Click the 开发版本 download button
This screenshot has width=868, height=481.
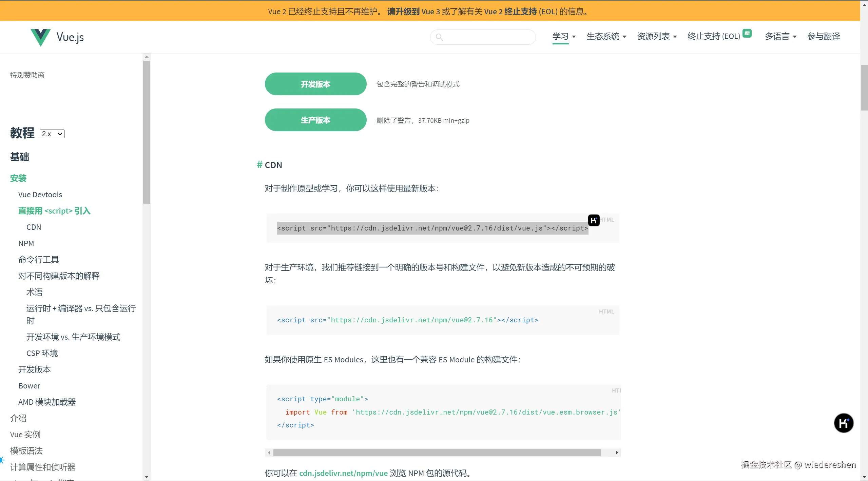pos(315,84)
